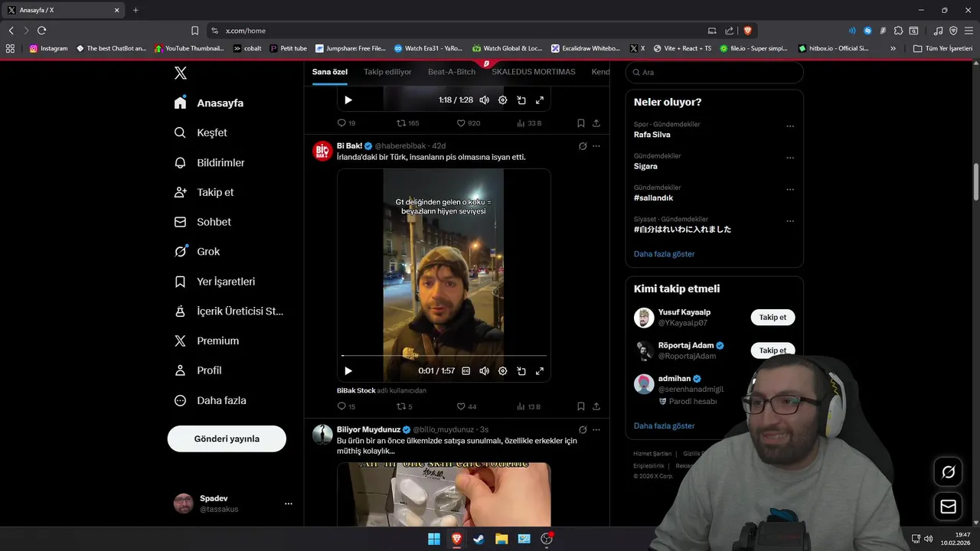The height and width of the screenshot is (551, 980).
Task: Open more options on Bi Bak! post
Action: (x=596, y=145)
